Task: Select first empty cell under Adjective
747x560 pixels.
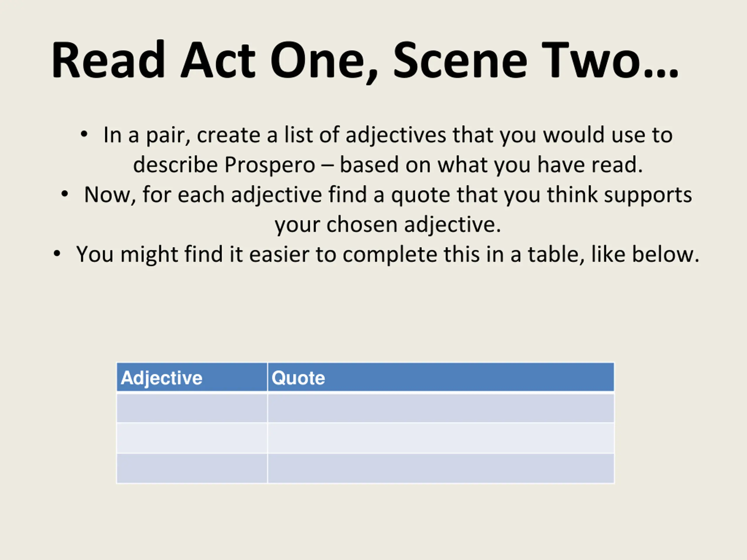Action: click(x=192, y=408)
